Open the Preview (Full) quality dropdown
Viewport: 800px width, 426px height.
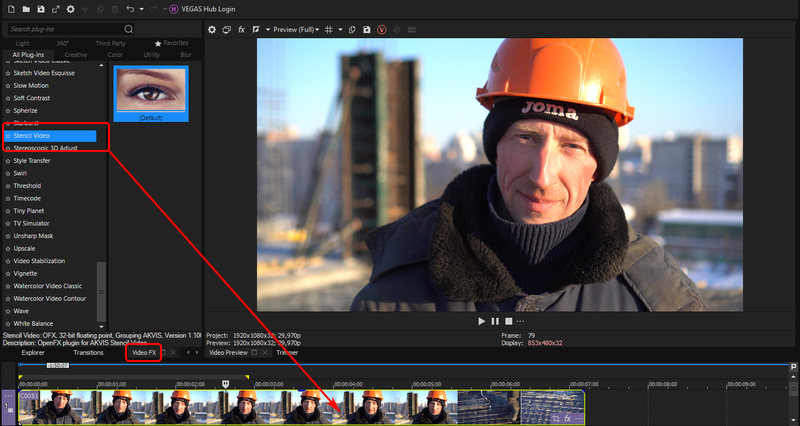[x=296, y=30]
